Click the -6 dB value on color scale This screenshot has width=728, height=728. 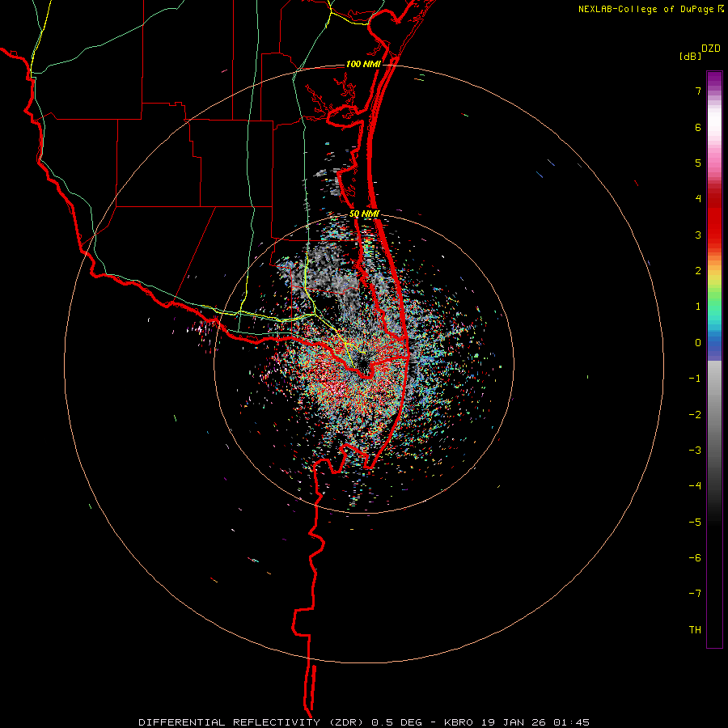coord(695,558)
